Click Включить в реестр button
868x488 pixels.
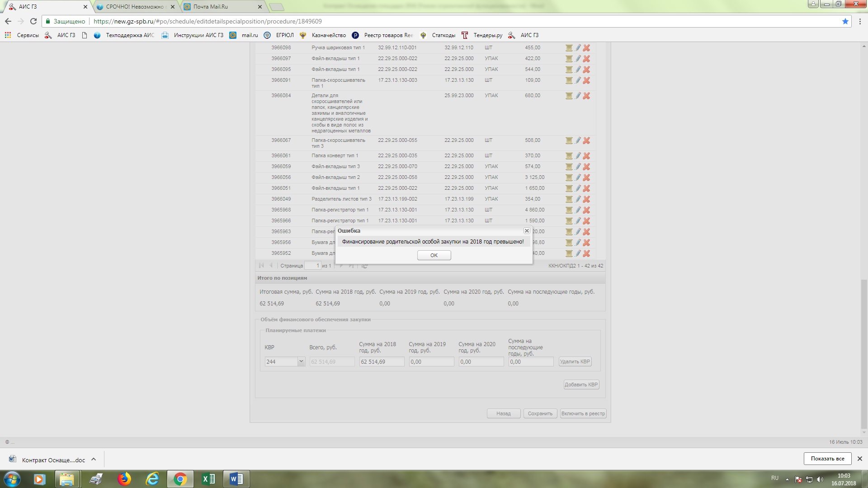[x=583, y=413]
